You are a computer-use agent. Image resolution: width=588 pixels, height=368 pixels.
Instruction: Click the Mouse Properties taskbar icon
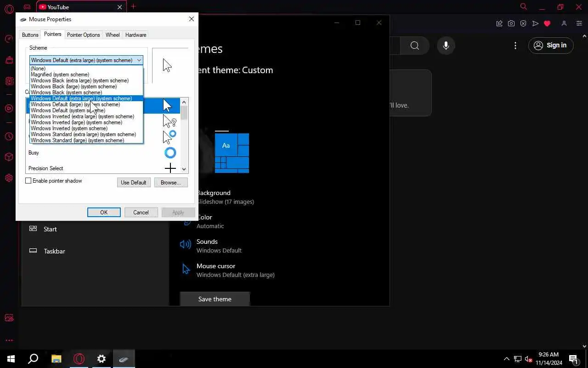[x=124, y=359]
